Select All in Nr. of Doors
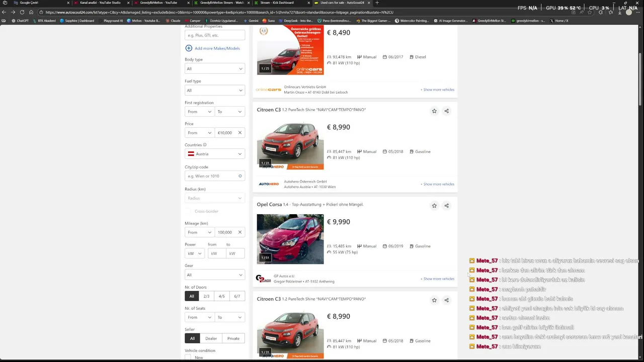 (x=192, y=296)
